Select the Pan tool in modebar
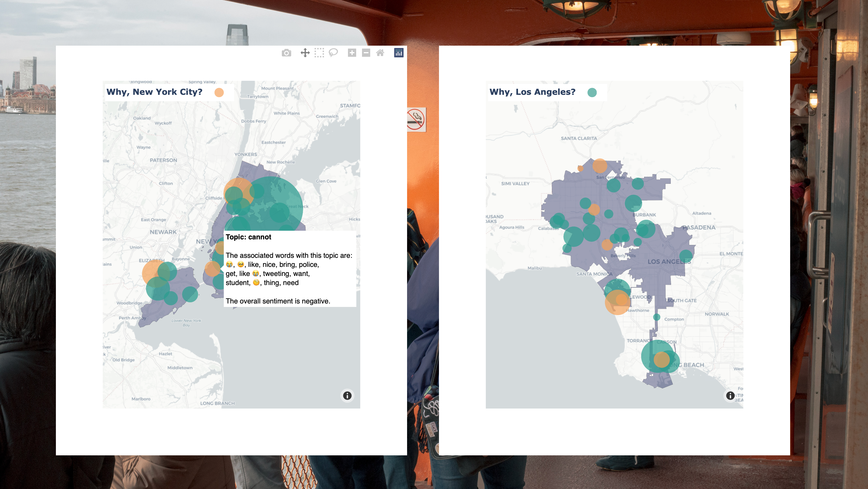Screen dimensions: 868x489 tap(305, 53)
